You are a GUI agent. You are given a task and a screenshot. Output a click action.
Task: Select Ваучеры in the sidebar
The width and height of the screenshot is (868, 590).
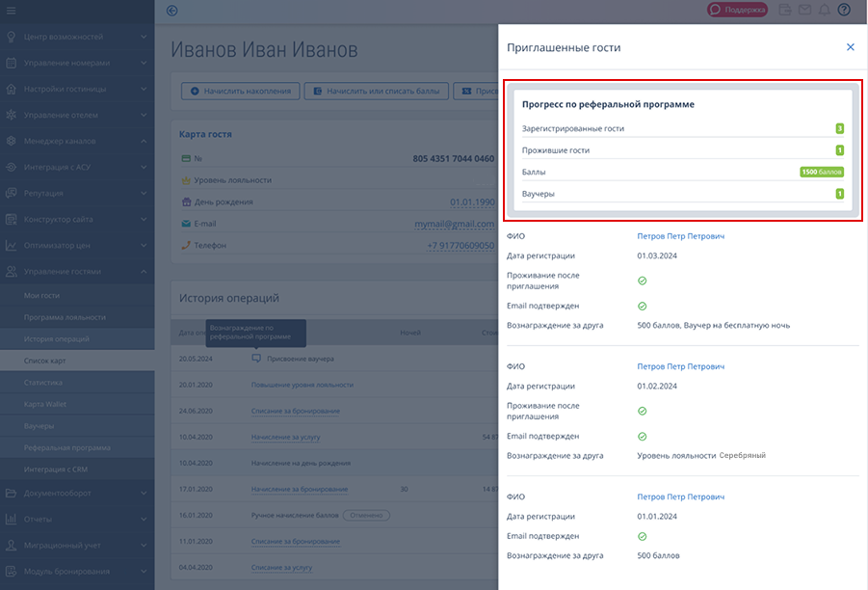[x=39, y=425]
